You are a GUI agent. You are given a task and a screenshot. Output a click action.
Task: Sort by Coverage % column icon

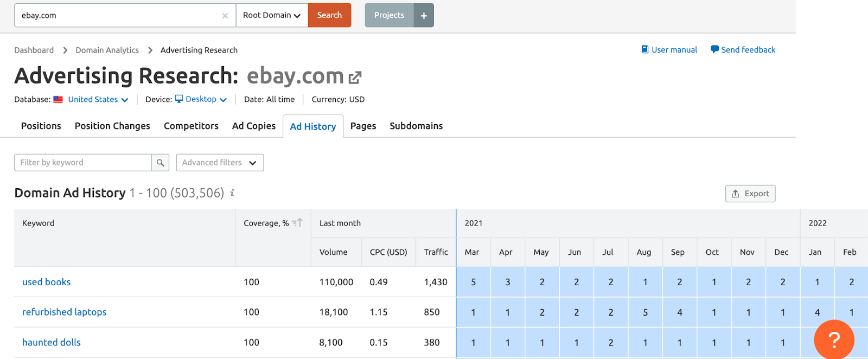pos(297,223)
